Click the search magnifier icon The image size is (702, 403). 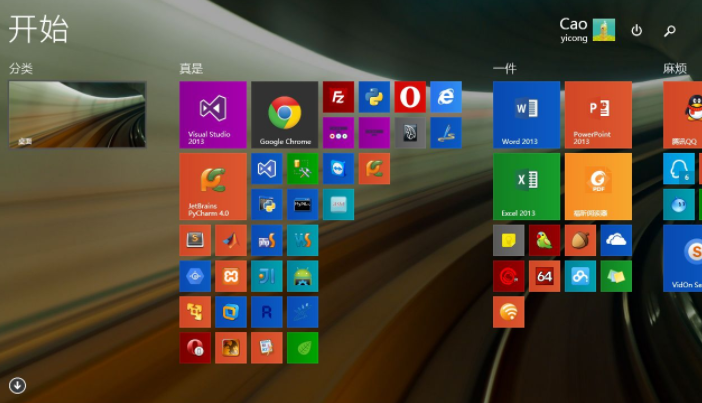pos(670,31)
